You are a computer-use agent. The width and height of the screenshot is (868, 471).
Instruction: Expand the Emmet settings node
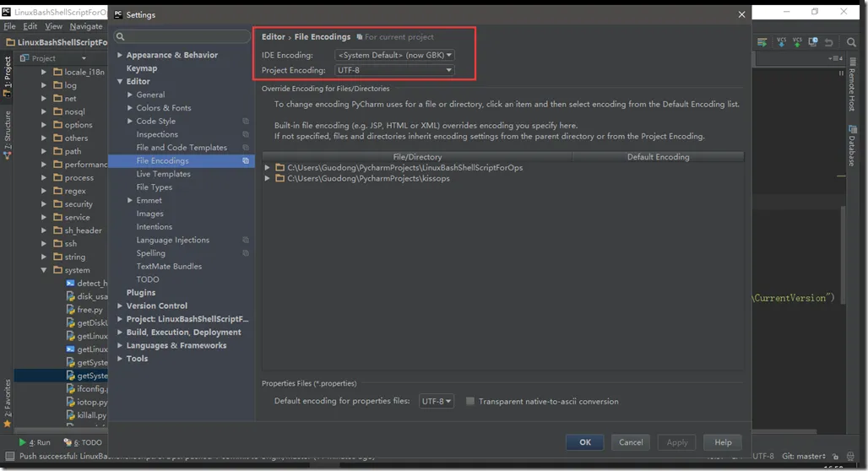[x=130, y=200]
